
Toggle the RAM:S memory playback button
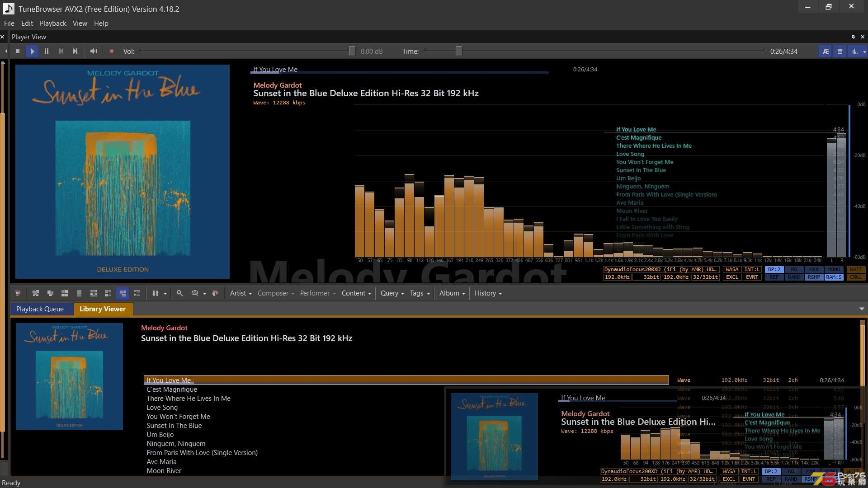[834, 277]
